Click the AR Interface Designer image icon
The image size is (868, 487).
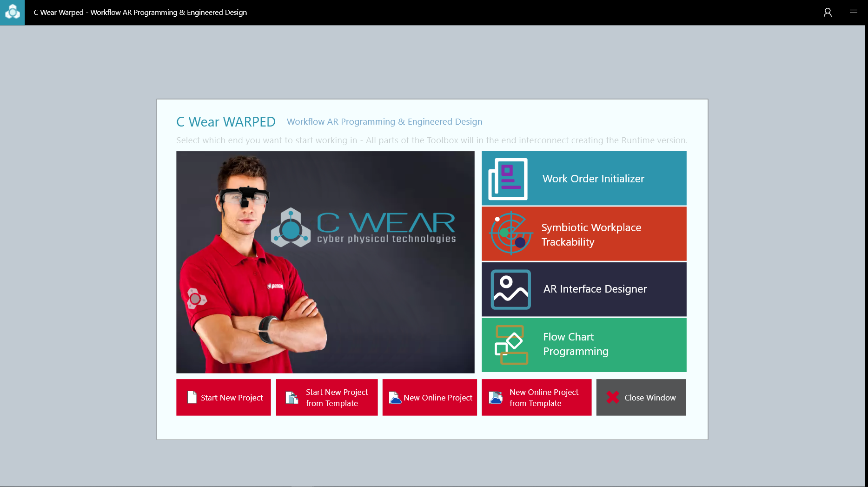[x=511, y=289]
